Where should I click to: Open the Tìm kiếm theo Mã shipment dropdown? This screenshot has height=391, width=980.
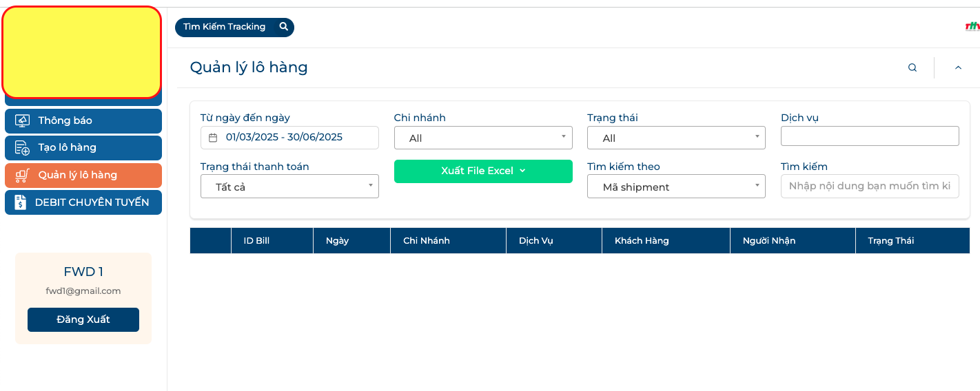tap(676, 187)
